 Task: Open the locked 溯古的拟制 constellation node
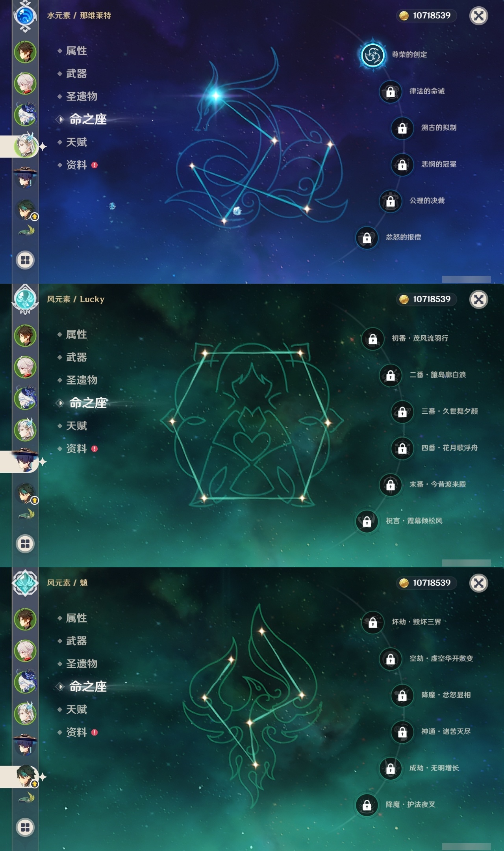(402, 128)
